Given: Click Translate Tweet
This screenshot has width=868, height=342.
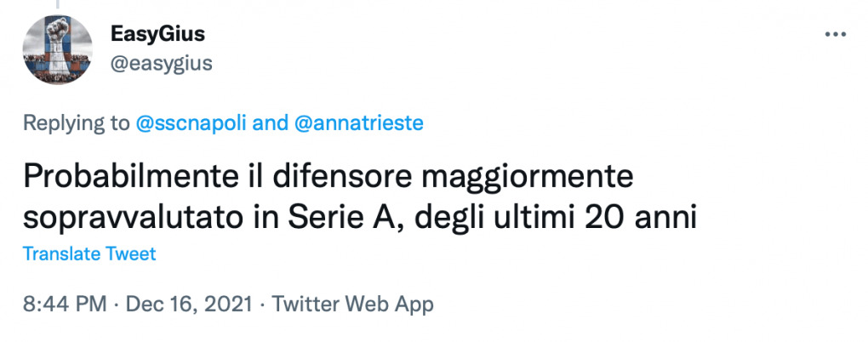Looking at the screenshot, I should [89, 254].
